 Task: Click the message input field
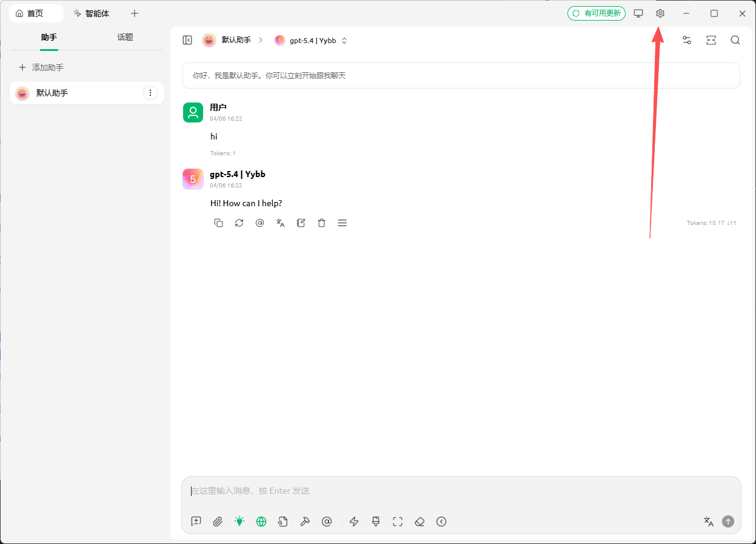point(461,491)
